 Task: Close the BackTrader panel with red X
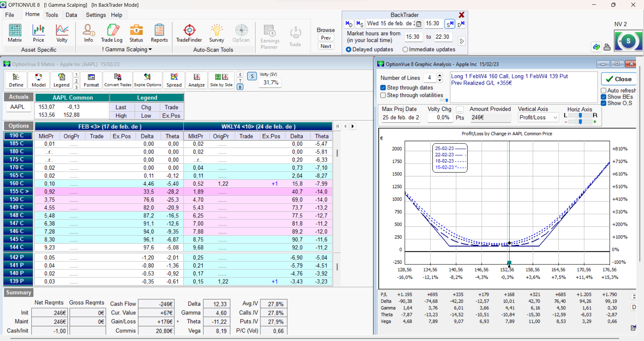[x=462, y=15]
